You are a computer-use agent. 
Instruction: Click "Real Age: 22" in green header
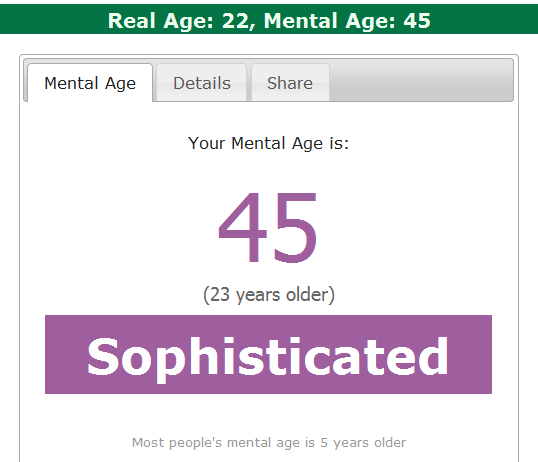[178, 20]
